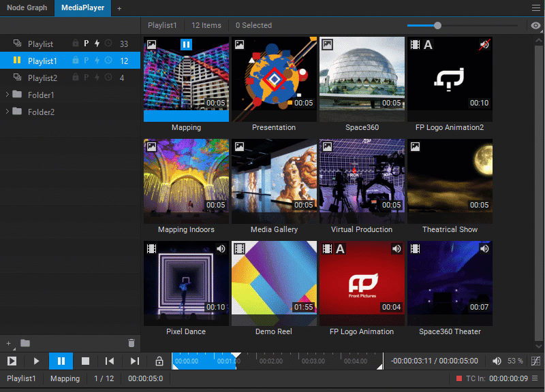Click the Media Gallery label
The width and height of the screenshot is (545, 392).
pos(274,229)
